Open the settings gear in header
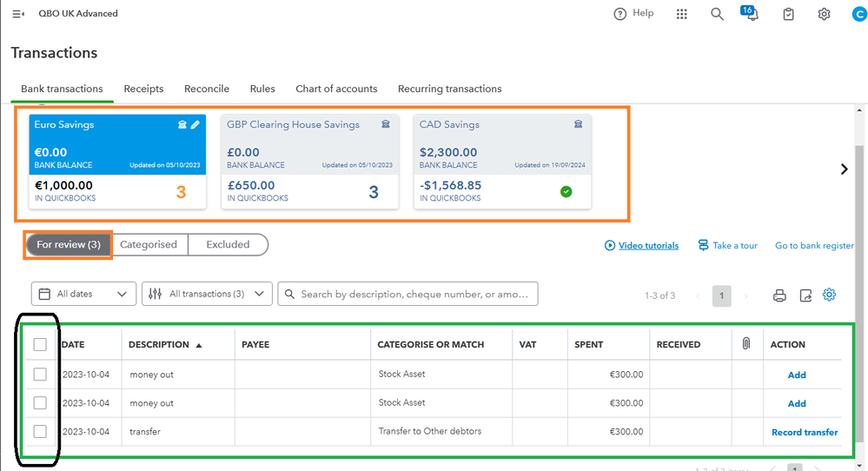 [x=824, y=14]
